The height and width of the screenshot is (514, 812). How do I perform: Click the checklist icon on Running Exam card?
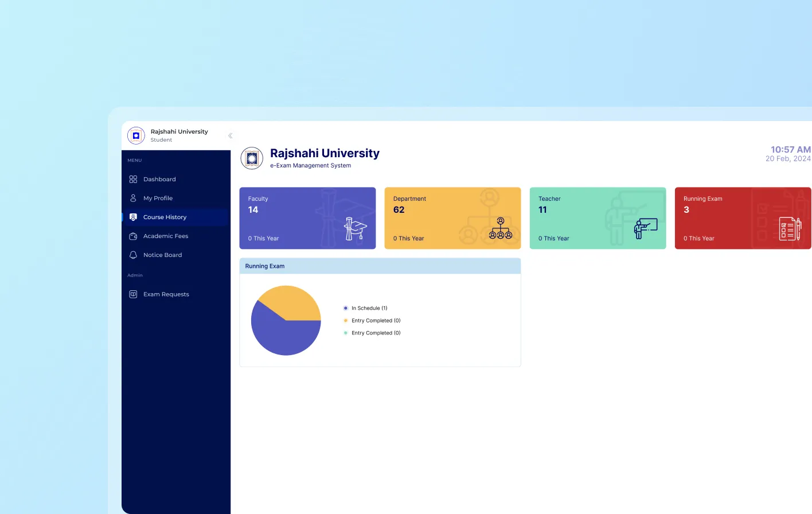point(790,228)
